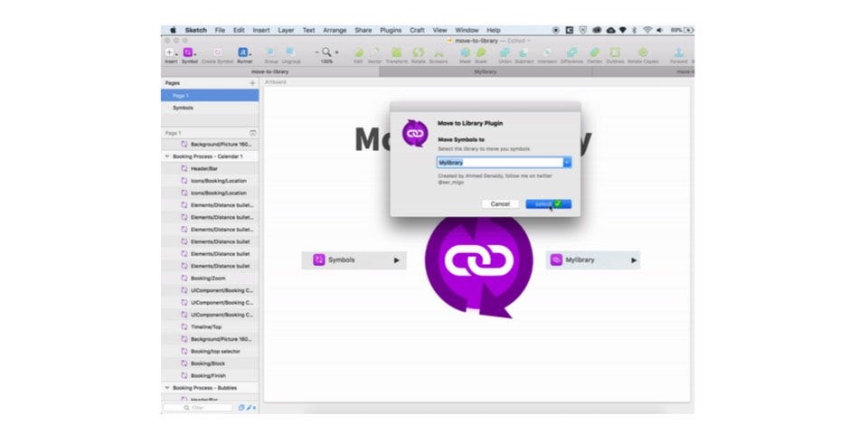Open the Craft menu
The width and height of the screenshot is (868, 434).
[x=417, y=31]
